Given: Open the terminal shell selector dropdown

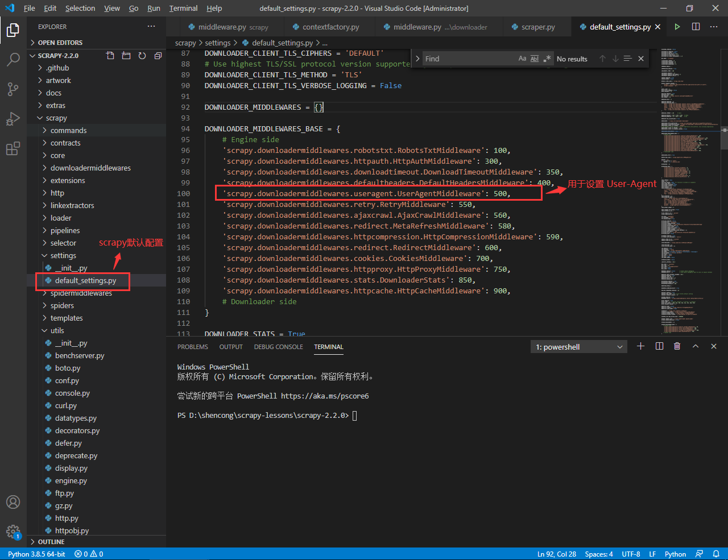Looking at the screenshot, I should pyautogui.click(x=579, y=347).
